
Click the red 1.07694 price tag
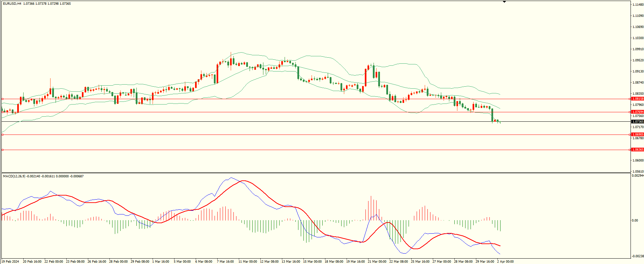pos(638,112)
